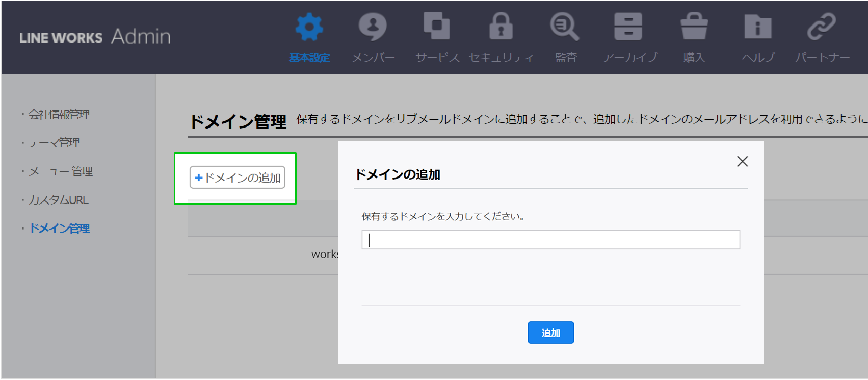Open the セキュリティ lock icon
Screen dimensions: 868x380
pos(501,26)
